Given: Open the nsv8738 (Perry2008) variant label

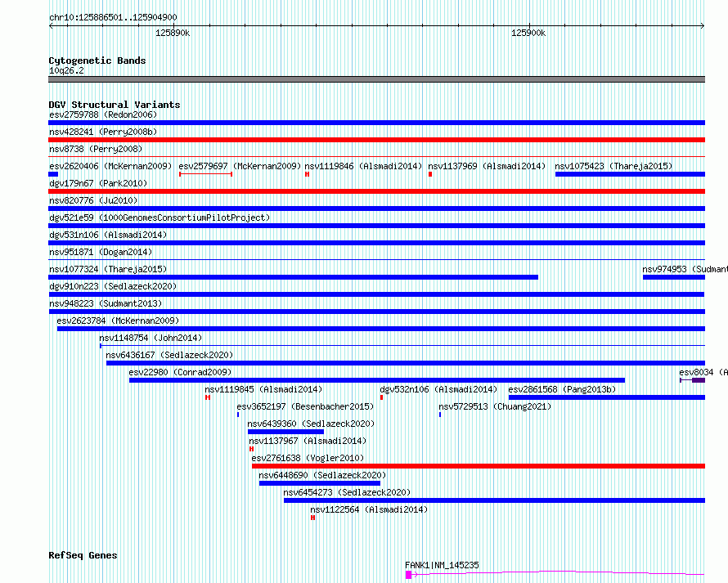Looking at the screenshot, I should click(96, 149).
